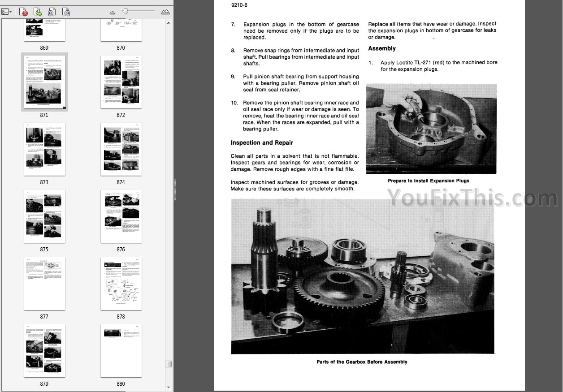The image size is (563, 392).
Task: Click the extract pages icon
Action: pyautogui.click(x=38, y=12)
